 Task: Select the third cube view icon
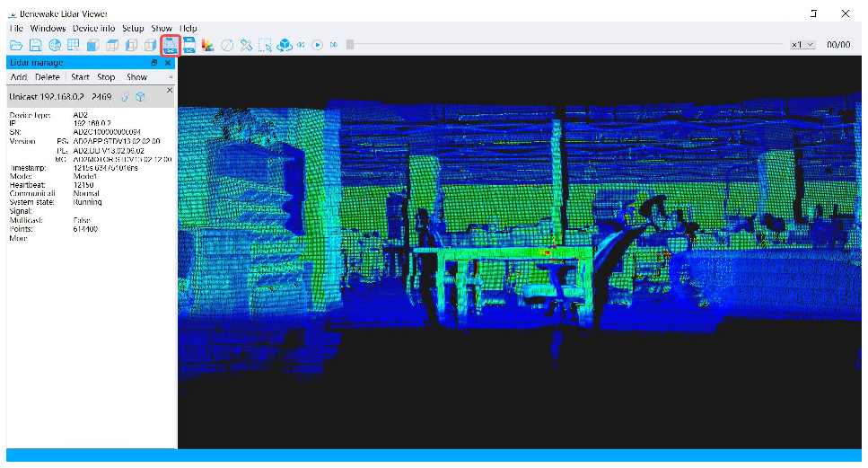tap(132, 46)
